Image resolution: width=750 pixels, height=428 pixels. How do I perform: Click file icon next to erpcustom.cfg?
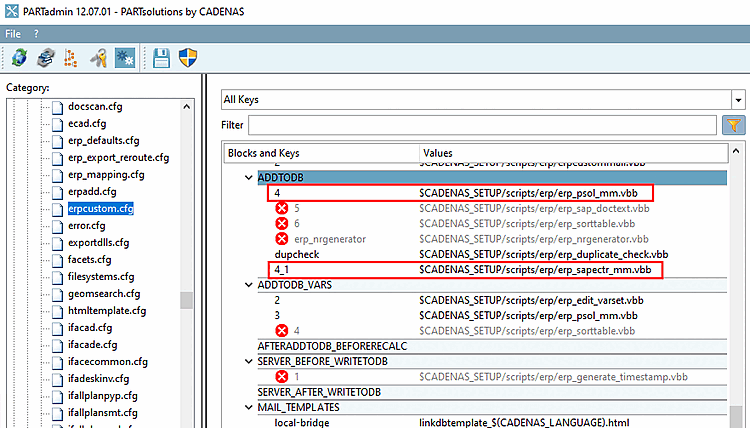point(57,209)
